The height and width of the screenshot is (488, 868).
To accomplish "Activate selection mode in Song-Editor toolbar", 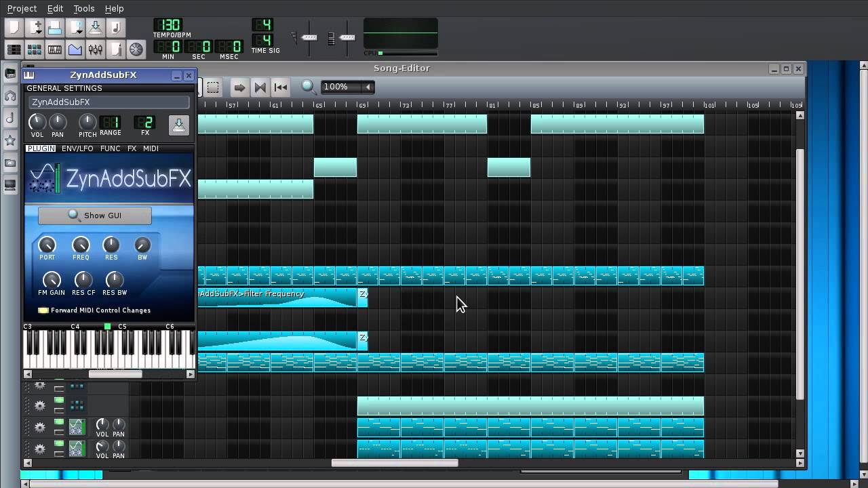I will (x=213, y=87).
